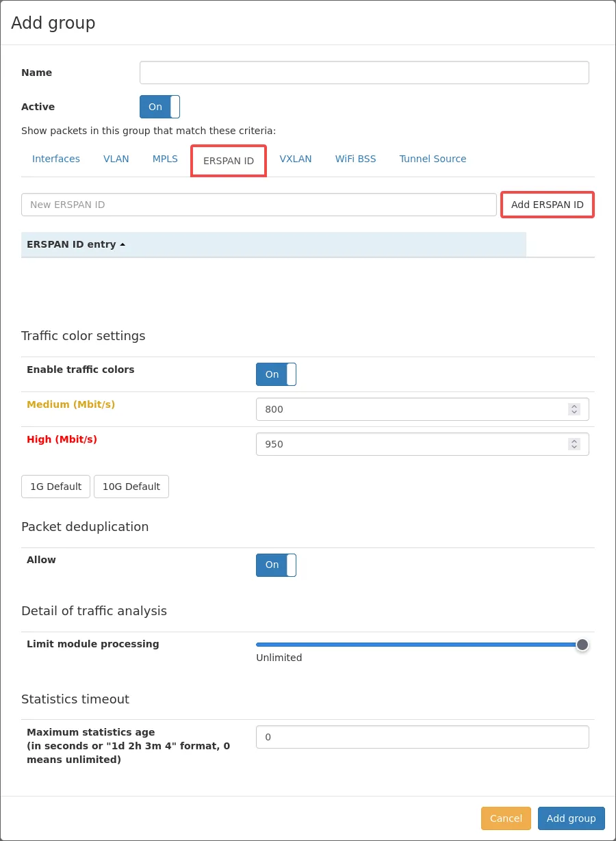
Task: Go to the VXLAN tab
Action: pos(296,159)
